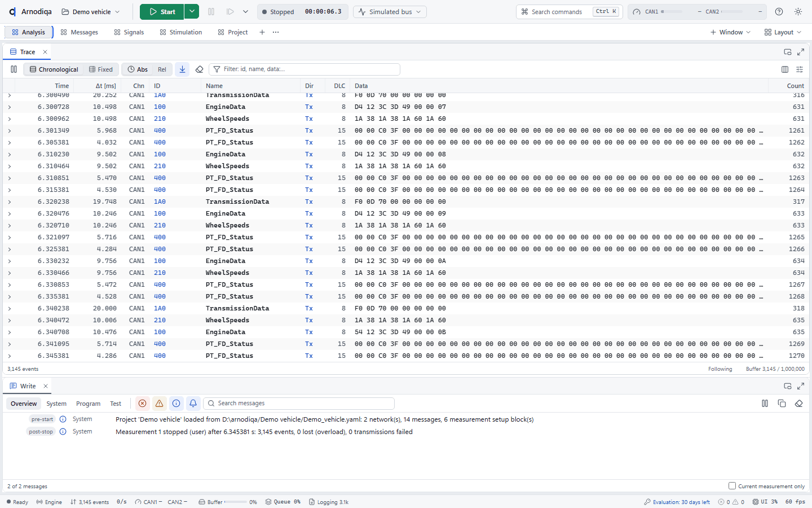Expand the Layout menu
Screen dimensions: 812x508
(x=783, y=32)
